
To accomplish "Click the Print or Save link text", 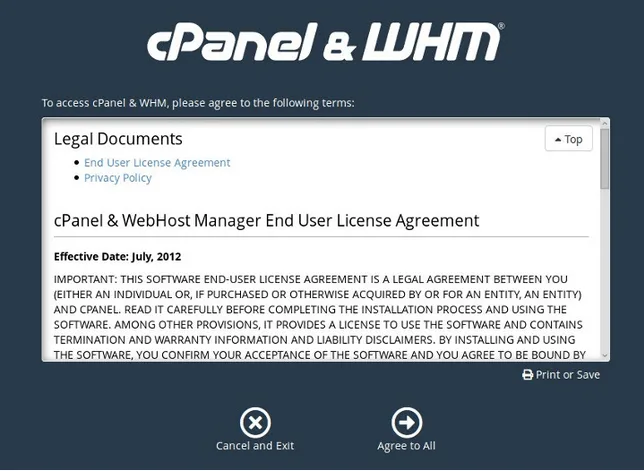I will [x=568, y=375].
